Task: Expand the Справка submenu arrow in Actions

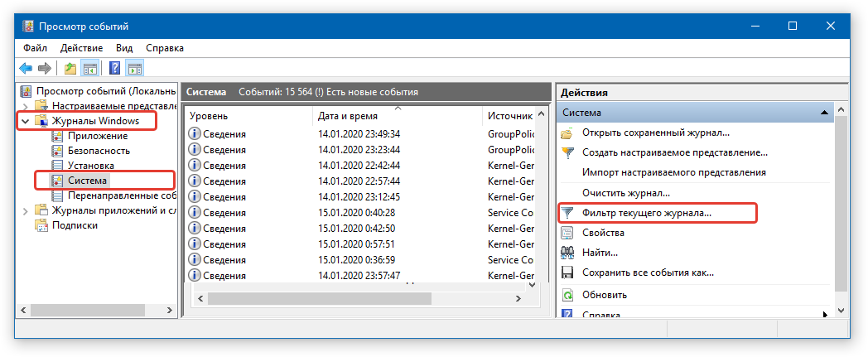Action: pos(825,315)
